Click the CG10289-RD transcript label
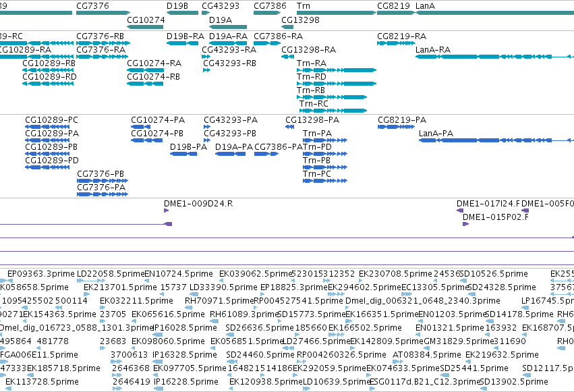Screen dimensions: 574x392 pos(49,77)
